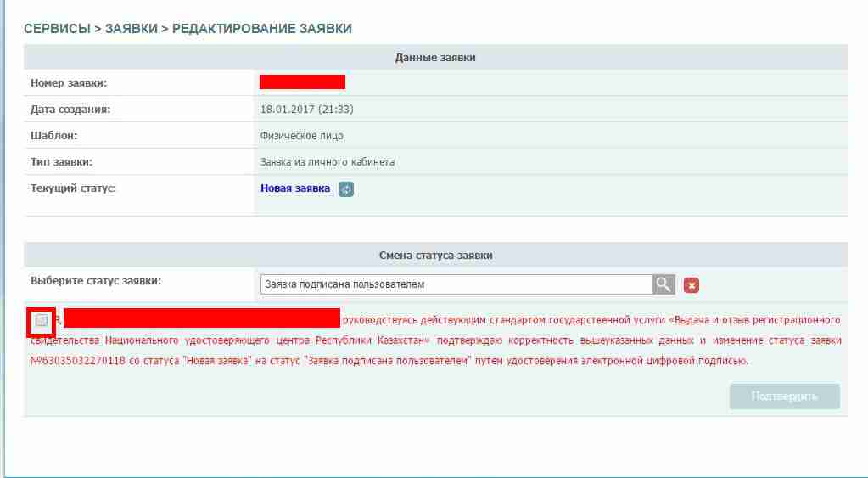Click the "Физическое лицо" template value
The width and height of the screenshot is (868, 478).
(301, 136)
